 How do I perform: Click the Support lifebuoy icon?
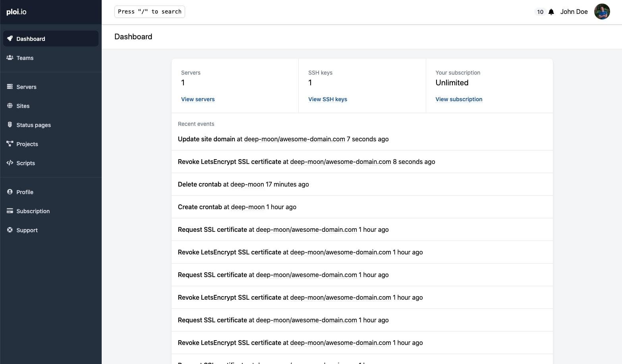pos(10,230)
